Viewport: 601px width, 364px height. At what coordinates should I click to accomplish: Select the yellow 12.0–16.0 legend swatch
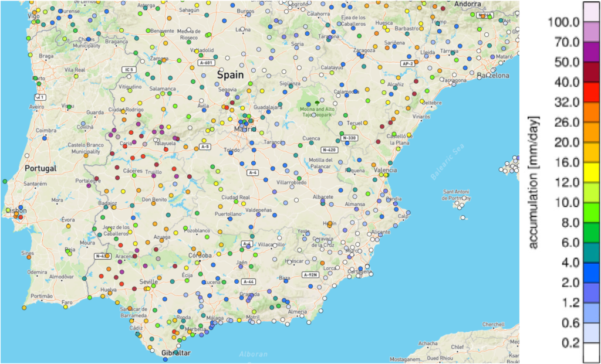click(590, 172)
